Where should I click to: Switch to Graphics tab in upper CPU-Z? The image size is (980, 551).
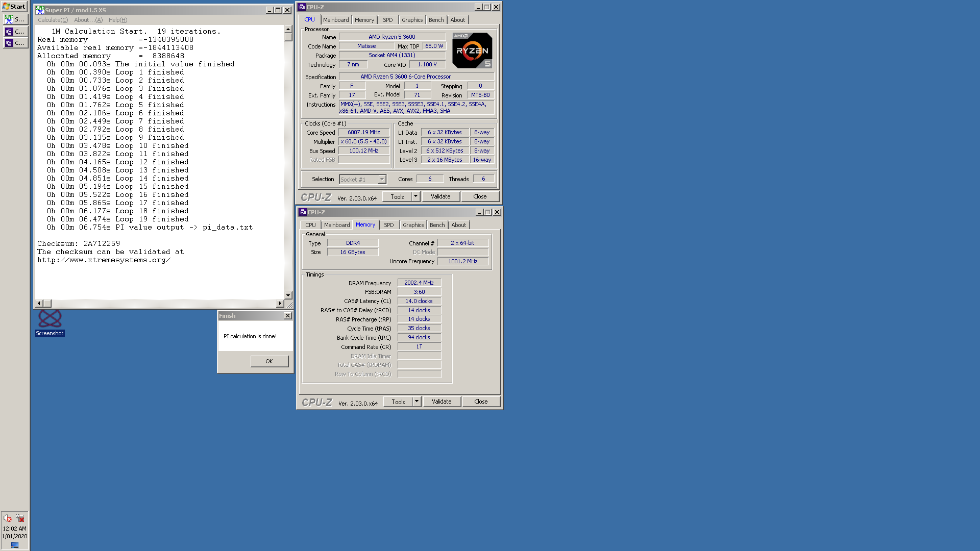pos(412,20)
